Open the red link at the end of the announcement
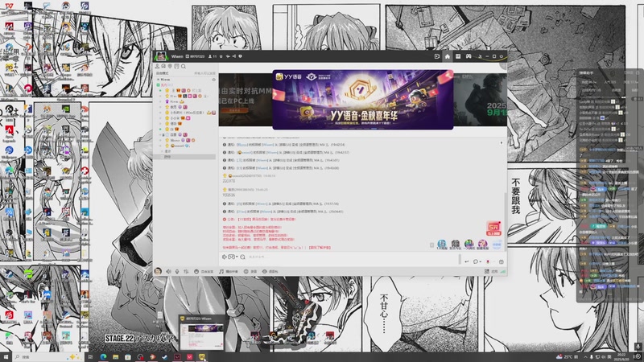This screenshot has width=644, height=362. tap(320, 248)
